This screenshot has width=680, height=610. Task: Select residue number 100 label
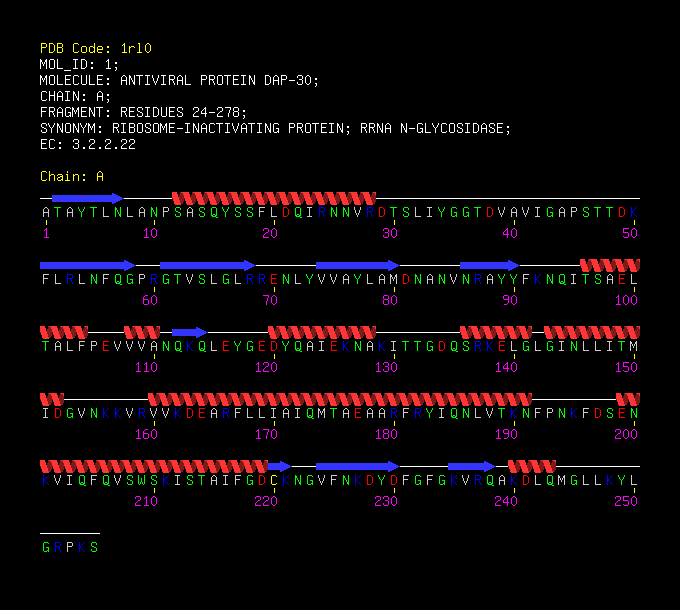626,300
